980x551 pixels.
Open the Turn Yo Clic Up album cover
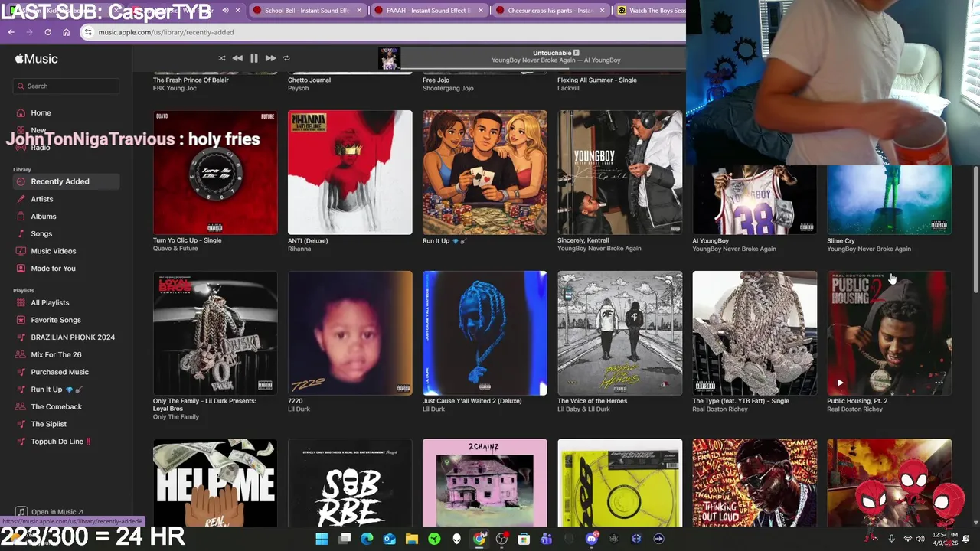tap(215, 172)
